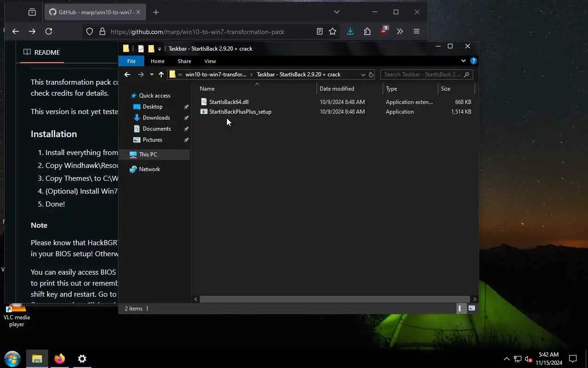Viewport: 588px width, 368px height.
Task: Show hidden tray icons chevron
Action: pos(507,359)
